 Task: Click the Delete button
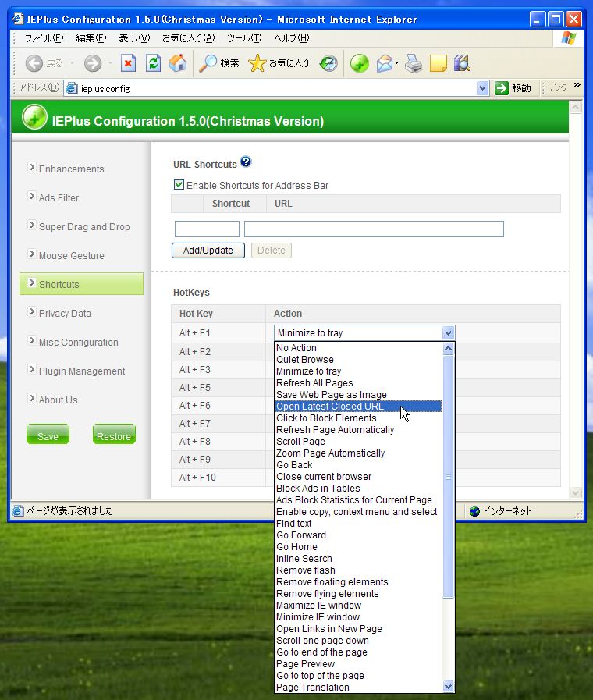[272, 251]
